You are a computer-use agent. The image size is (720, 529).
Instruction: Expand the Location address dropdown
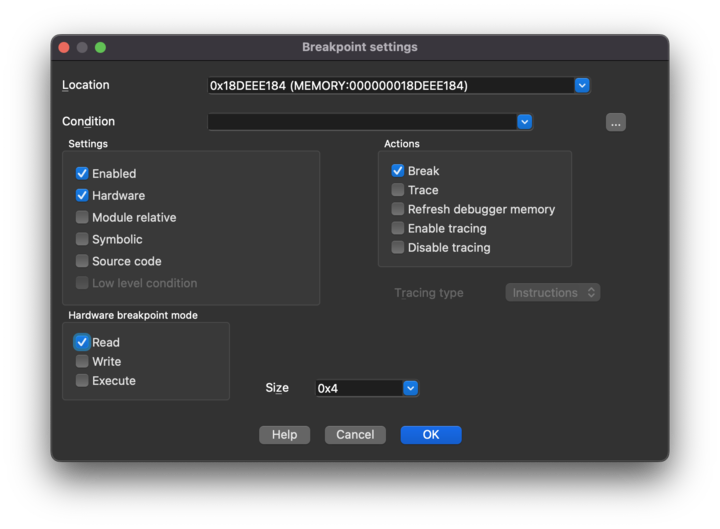[582, 86]
